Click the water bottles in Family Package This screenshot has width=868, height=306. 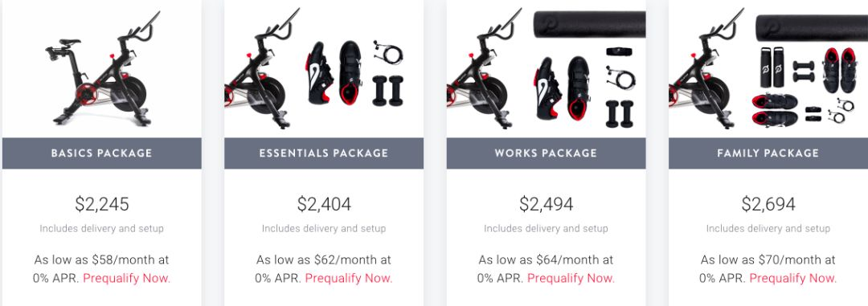point(773,67)
